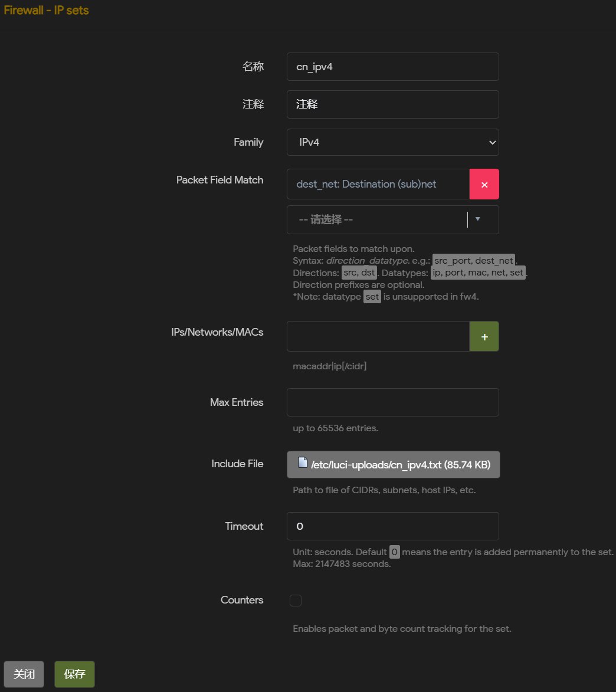Focus the IPs/Networks/MACs text input
Viewport: 616px width, 692px height.
(378, 336)
